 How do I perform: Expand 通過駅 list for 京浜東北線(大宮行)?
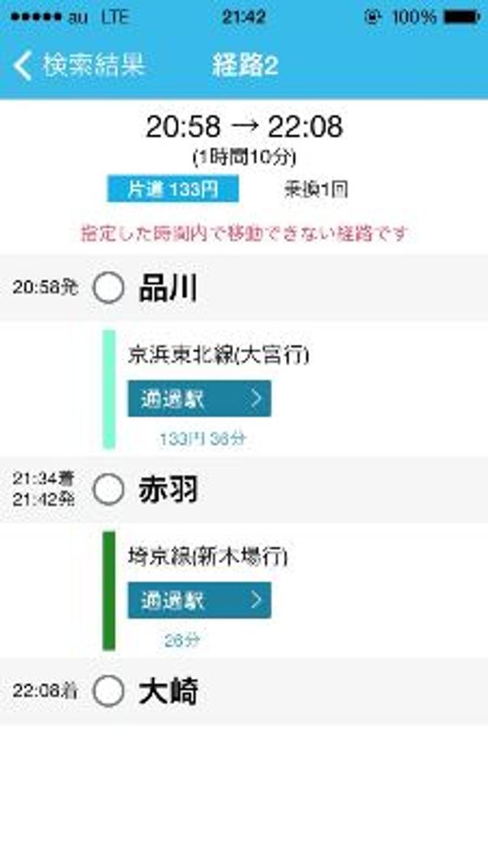tap(198, 399)
